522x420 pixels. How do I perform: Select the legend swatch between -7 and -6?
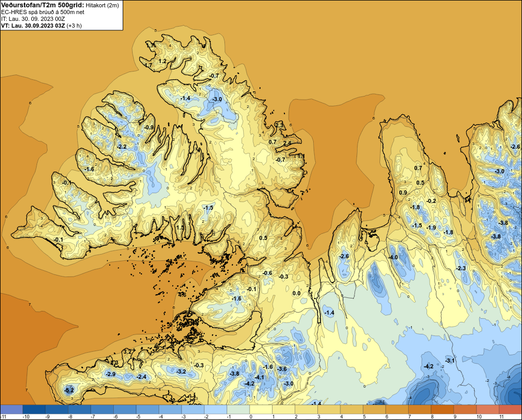point(102,410)
